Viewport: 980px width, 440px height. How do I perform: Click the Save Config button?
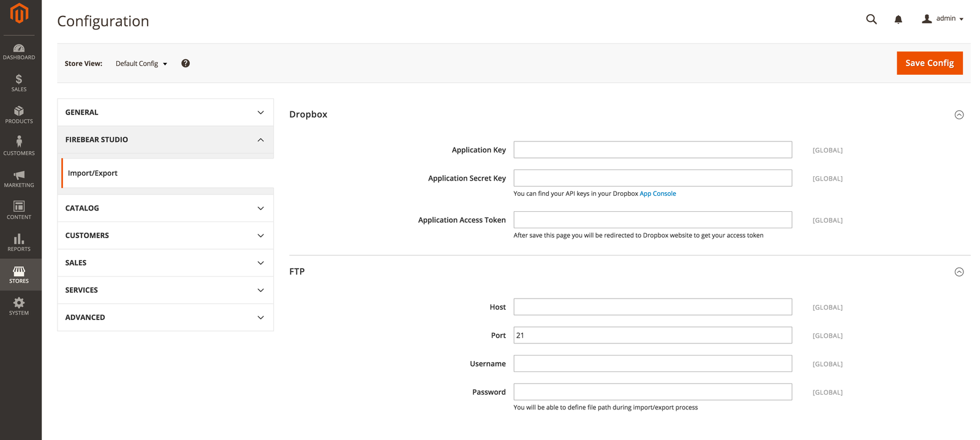click(929, 63)
